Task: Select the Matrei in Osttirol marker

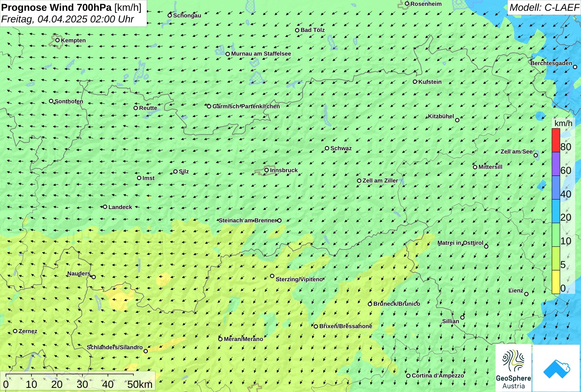Action: coord(486,246)
